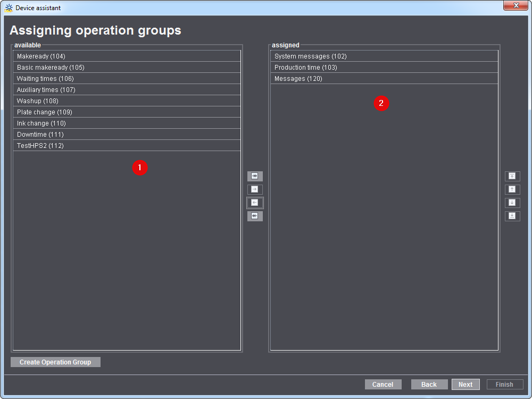The image size is (532, 399).
Task: Click the move all right double-arrow button
Action: pos(255,176)
